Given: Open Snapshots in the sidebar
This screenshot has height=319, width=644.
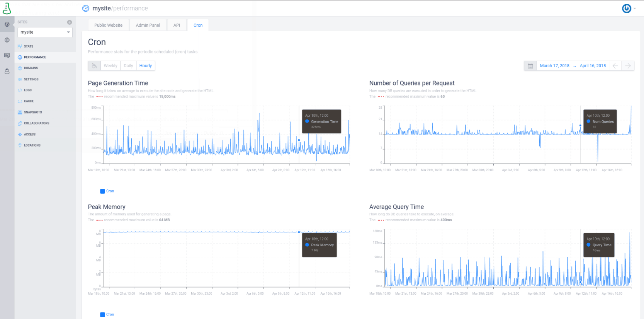Looking at the screenshot, I should [33, 113].
